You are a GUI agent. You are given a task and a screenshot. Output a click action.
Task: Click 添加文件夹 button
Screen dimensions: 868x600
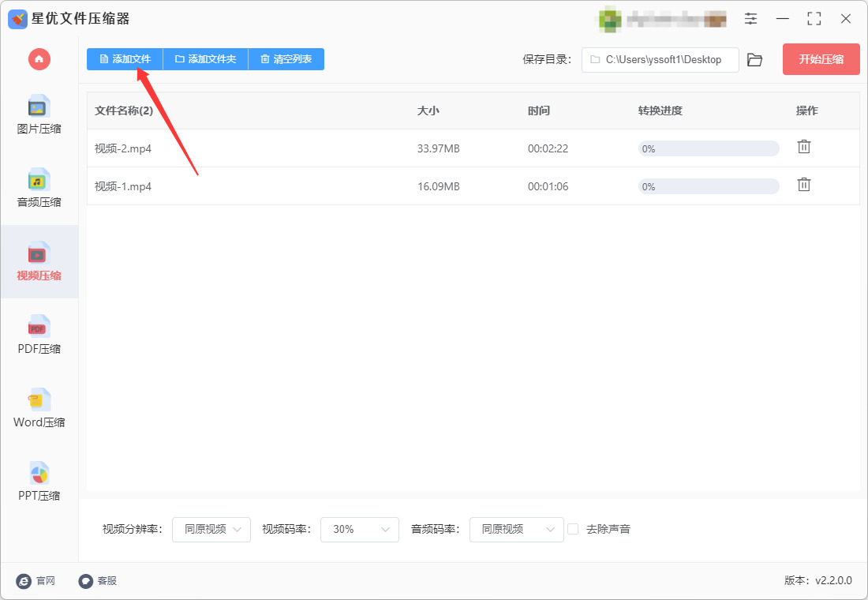pos(206,58)
